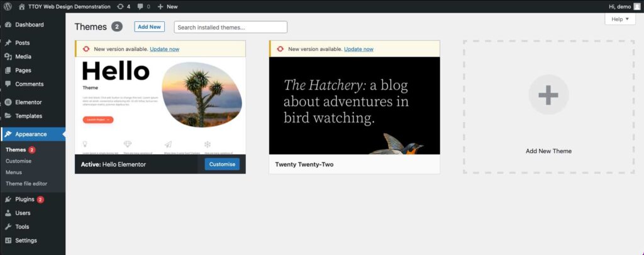
Task: Click the Settings sliders icon
Action: [8, 241]
